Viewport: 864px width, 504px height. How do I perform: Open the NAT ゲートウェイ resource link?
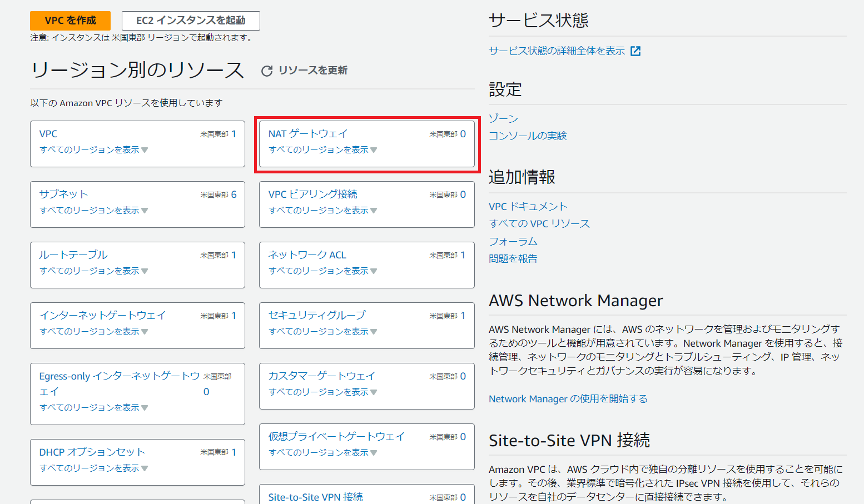click(307, 134)
